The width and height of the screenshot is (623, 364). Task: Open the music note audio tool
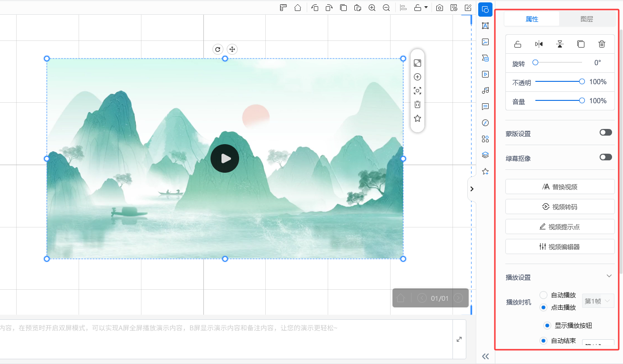(485, 90)
